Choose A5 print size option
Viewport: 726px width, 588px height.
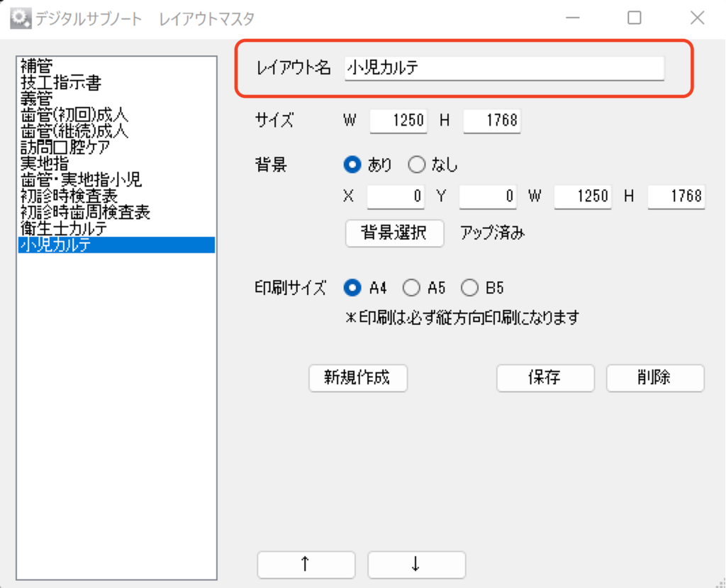click(x=411, y=288)
